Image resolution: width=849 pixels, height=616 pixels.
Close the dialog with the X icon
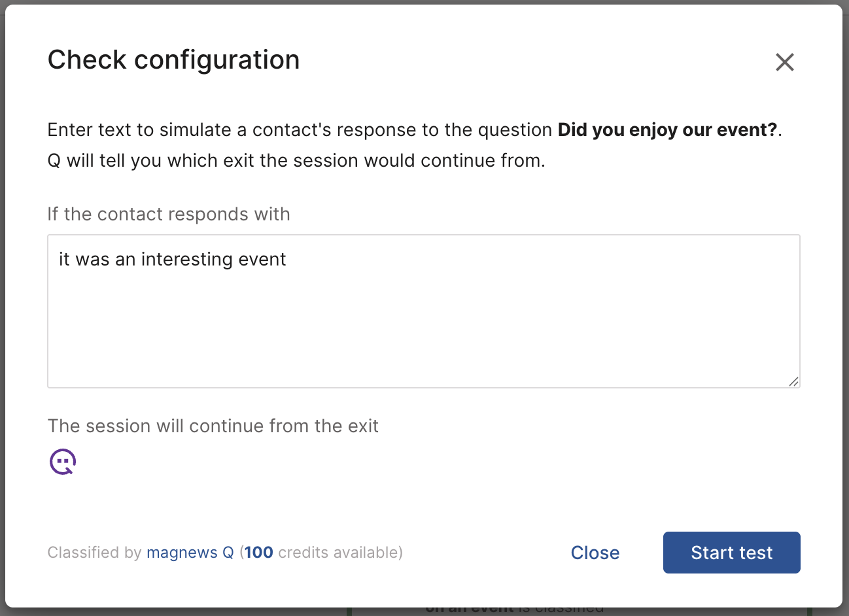click(x=784, y=62)
